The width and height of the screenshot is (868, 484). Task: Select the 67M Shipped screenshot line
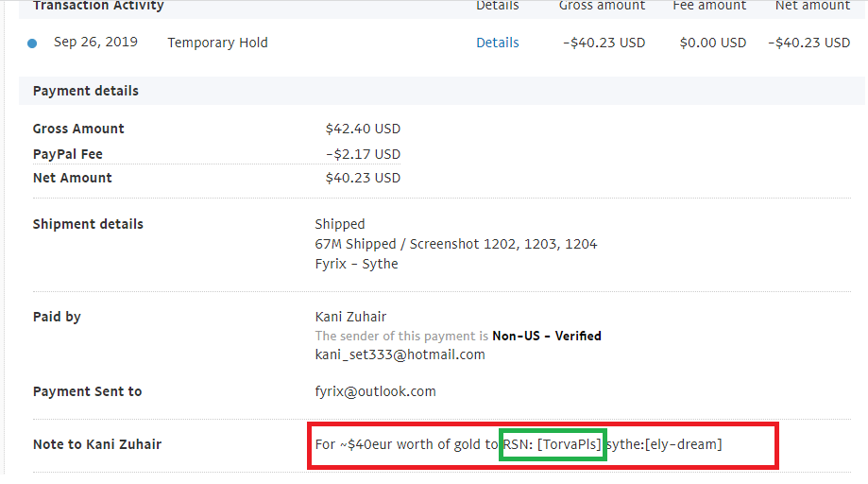tap(455, 244)
